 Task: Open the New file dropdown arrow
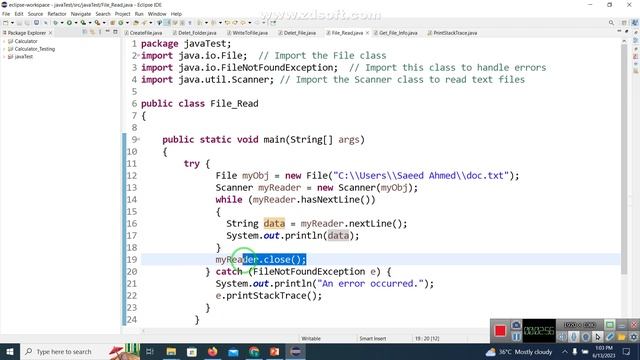12,23
